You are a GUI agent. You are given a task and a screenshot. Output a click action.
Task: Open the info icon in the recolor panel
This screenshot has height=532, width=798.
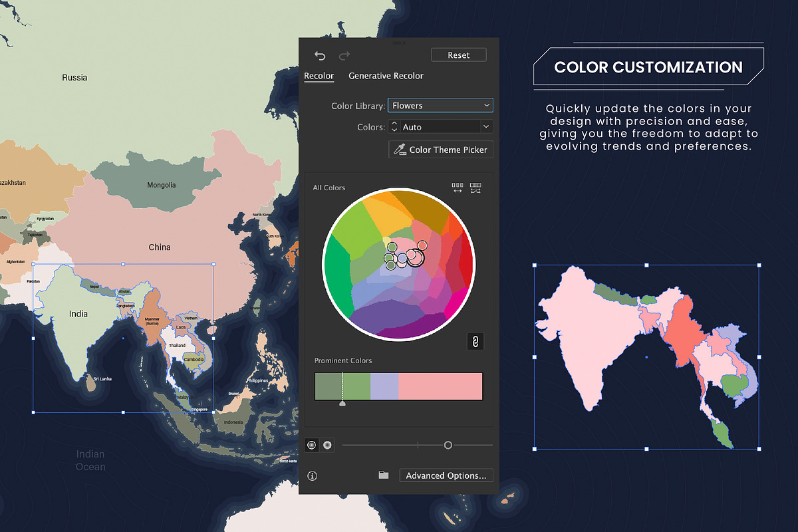pyautogui.click(x=313, y=475)
